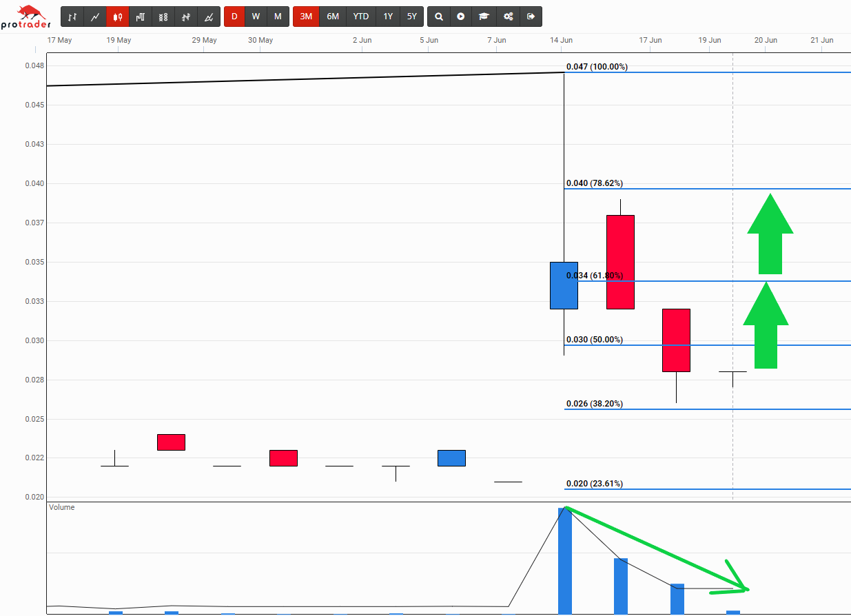Click the 0.034 (61.80%) Fibonacci label
Screen dimensions: 851x616
595,276
